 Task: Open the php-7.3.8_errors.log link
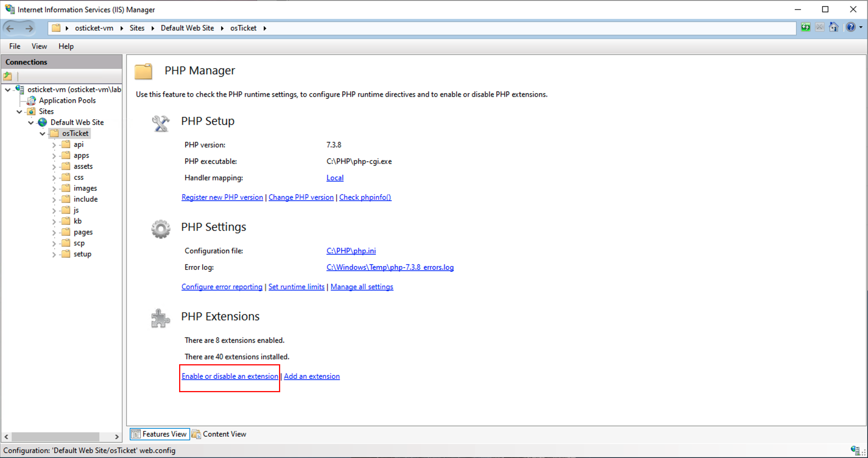click(x=390, y=267)
